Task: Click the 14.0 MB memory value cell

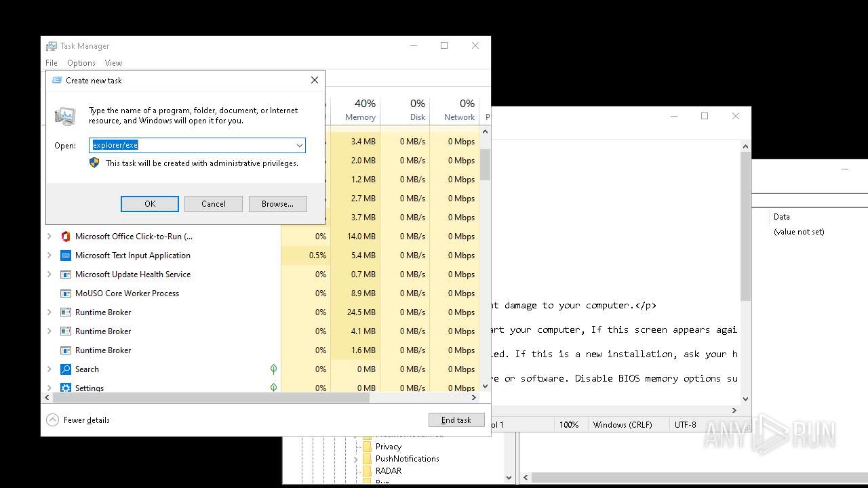Action: click(355, 237)
